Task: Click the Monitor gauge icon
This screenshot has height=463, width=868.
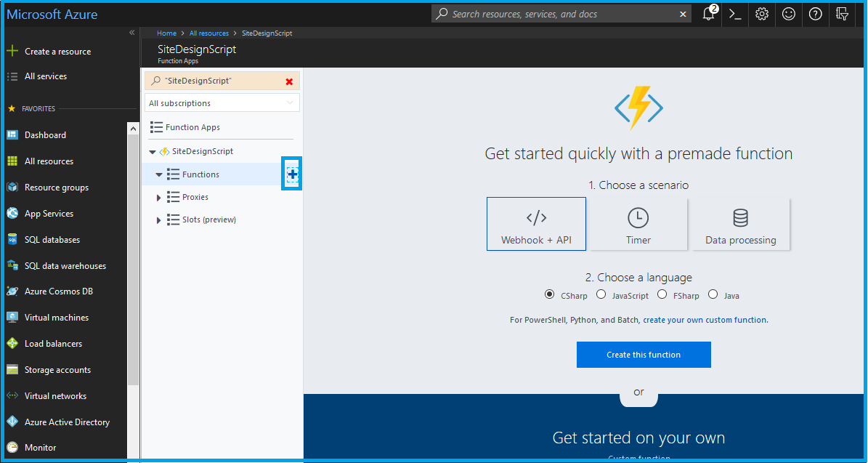Action: (x=12, y=448)
